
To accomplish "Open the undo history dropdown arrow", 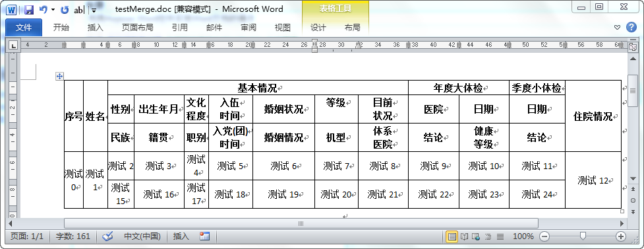I will click(53, 10).
